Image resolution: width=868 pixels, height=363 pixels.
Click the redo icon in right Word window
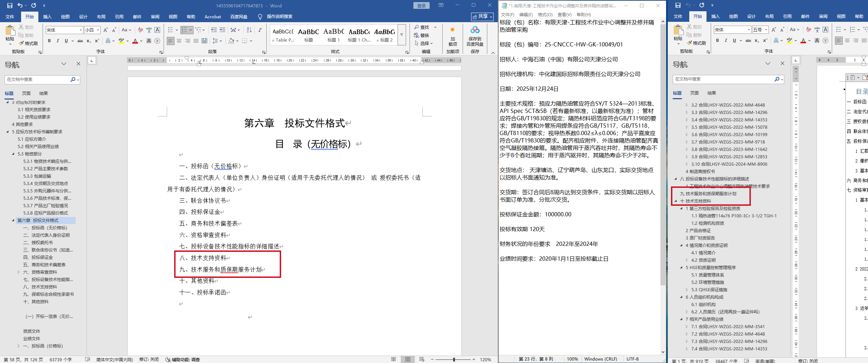click(x=702, y=6)
